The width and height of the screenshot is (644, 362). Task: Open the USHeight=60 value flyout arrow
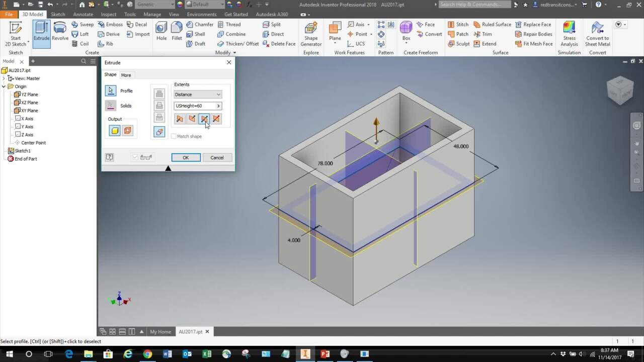(x=218, y=106)
